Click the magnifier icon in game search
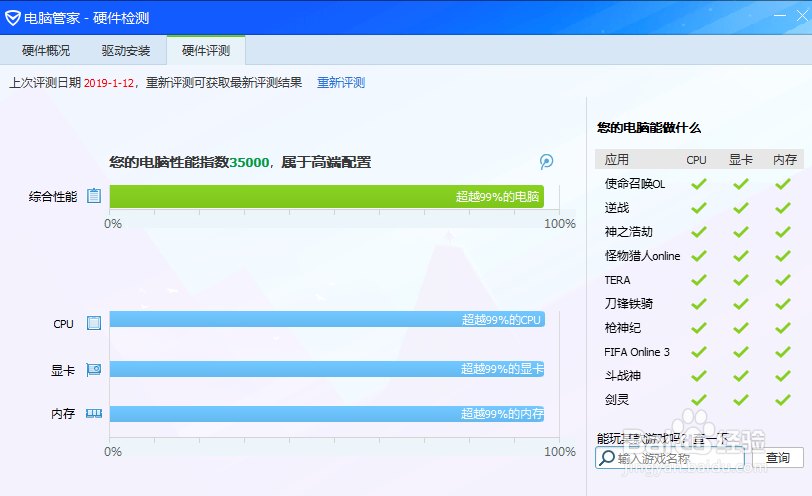The height and width of the screenshot is (496, 812). tap(606, 458)
